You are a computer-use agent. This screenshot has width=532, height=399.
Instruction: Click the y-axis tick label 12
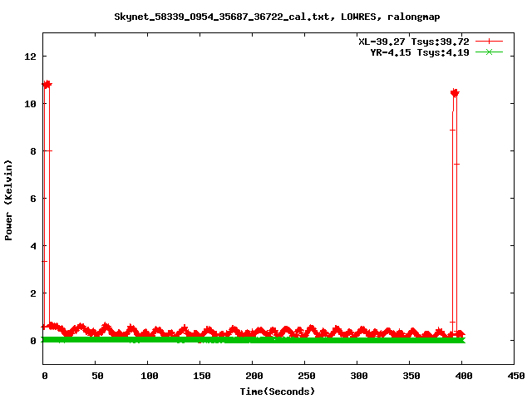click(x=30, y=57)
